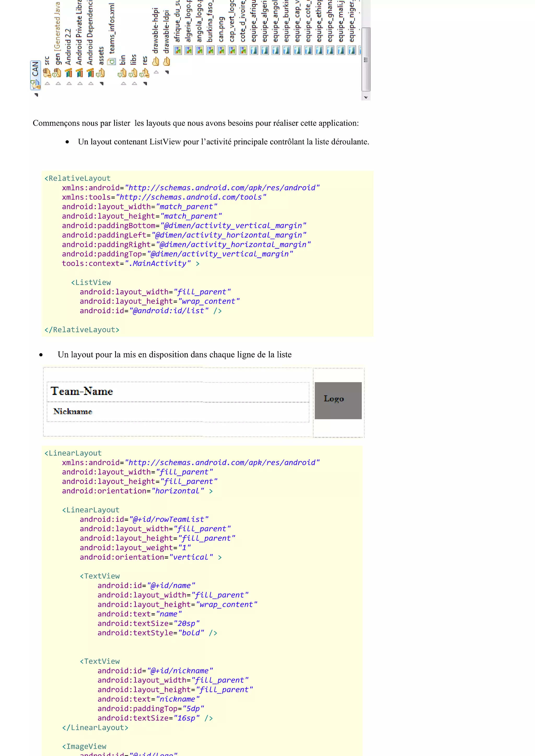
Task: Select the Android Private Libraries entry
Action: (x=79, y=33)
